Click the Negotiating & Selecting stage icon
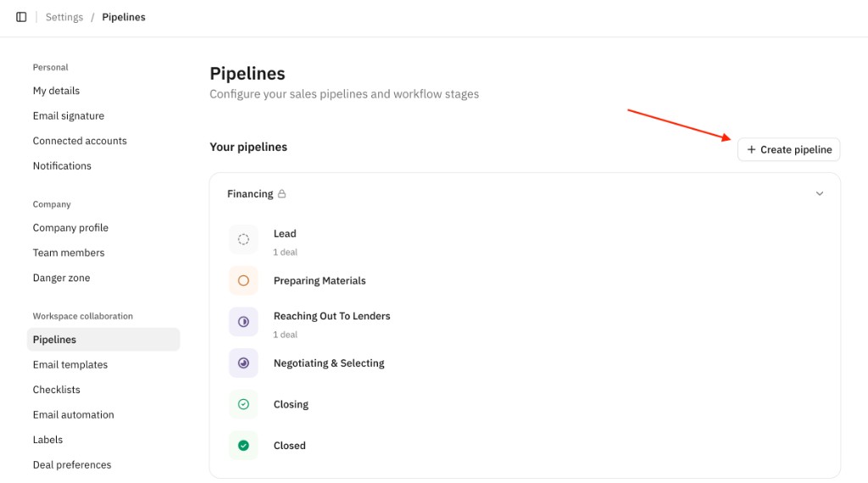This screenshot has height=483, width=868. pos(243,363)
